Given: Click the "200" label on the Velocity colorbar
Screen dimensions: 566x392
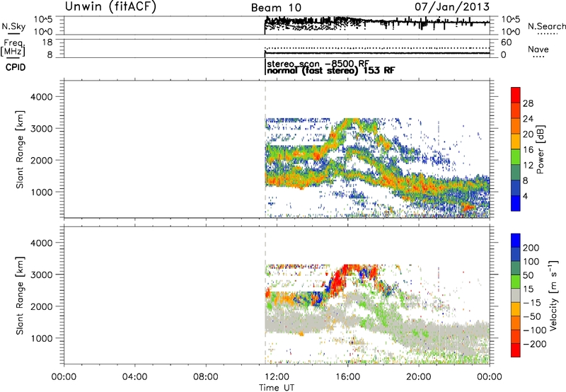Looking at the screenshot, I should [531, 248].
